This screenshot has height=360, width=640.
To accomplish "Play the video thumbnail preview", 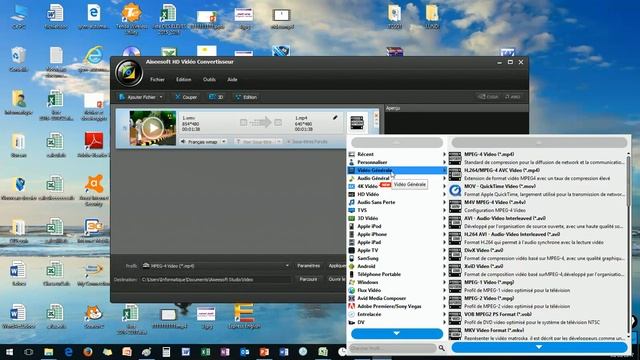I will click(153, 128).
